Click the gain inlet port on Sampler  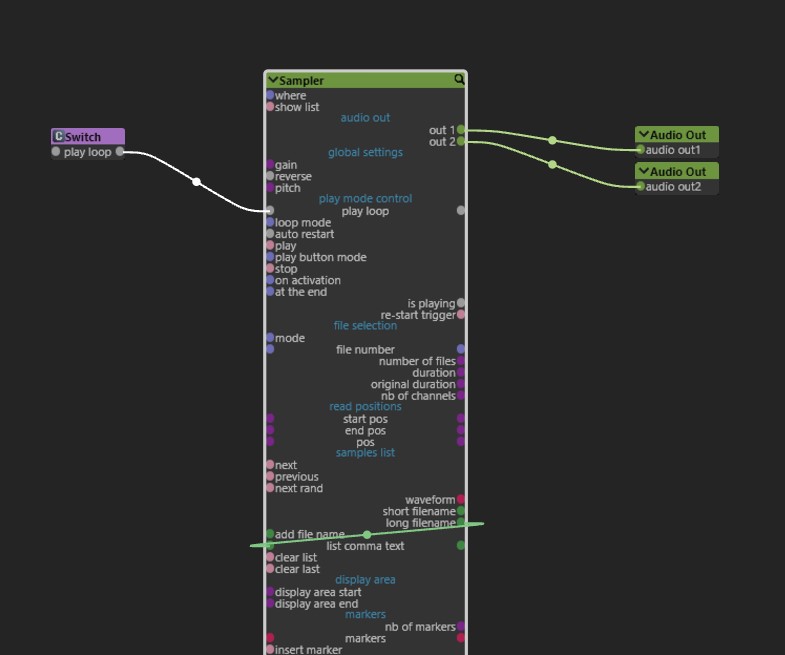270,165
